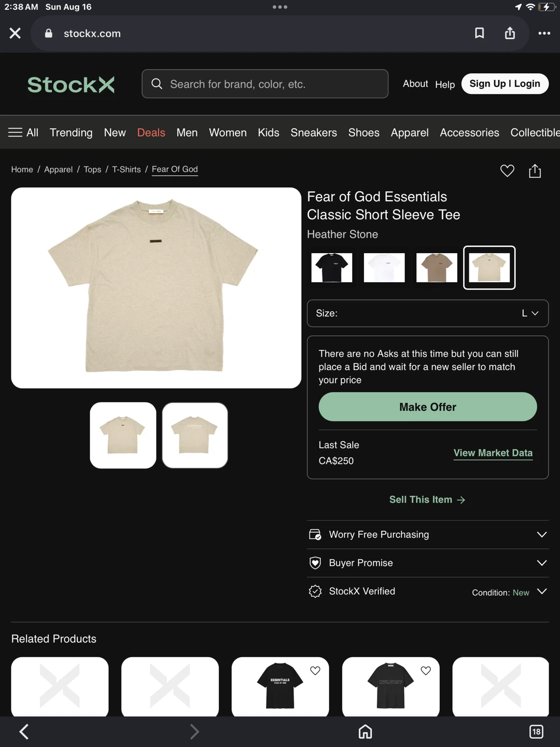Tap the three-dot multitasking indicator at top

tap(280, 7)
